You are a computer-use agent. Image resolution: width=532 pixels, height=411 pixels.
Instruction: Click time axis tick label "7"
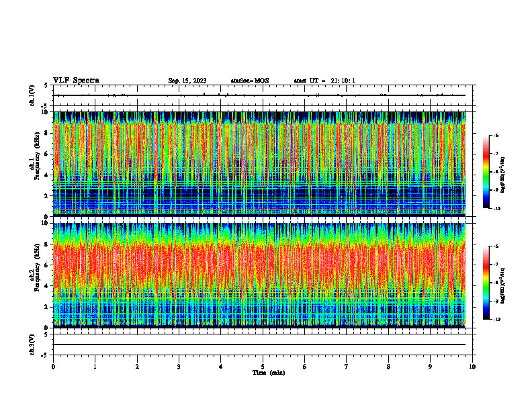tap(347, 367)
